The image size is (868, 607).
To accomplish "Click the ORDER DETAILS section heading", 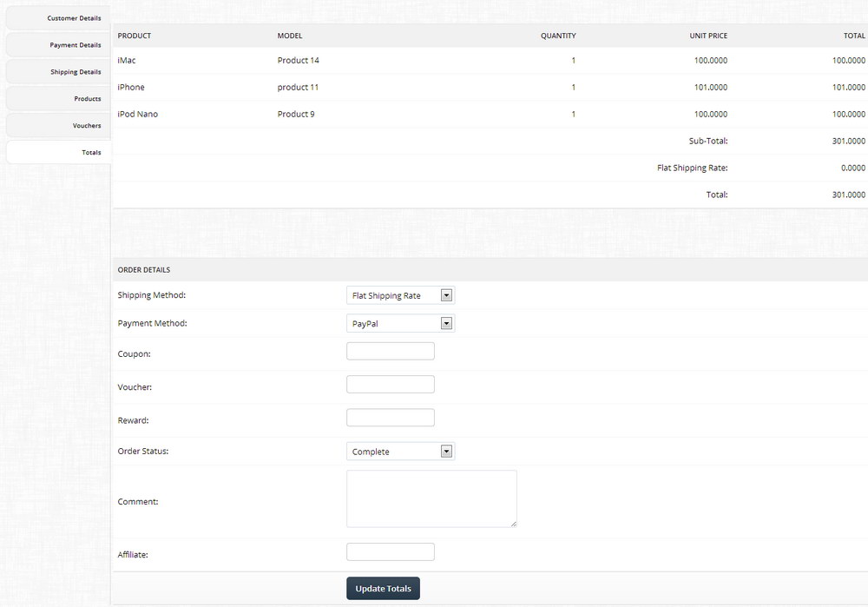I will click(x=144, y=270).
